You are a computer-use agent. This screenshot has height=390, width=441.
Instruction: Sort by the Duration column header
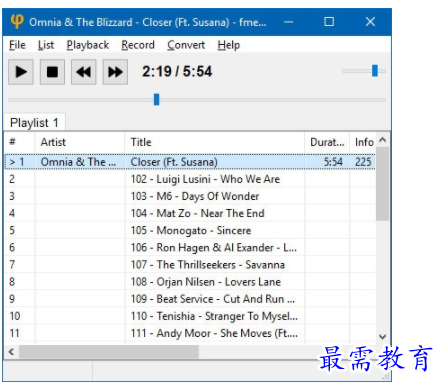click(327, 142)
